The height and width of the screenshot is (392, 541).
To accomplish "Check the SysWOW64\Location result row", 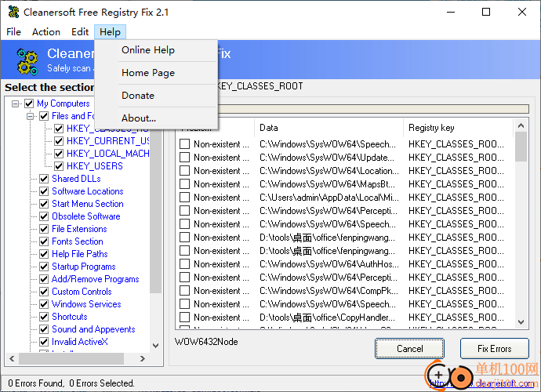I will [x=184, y=171].
